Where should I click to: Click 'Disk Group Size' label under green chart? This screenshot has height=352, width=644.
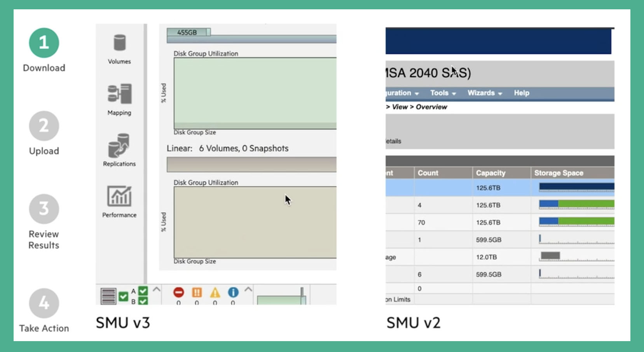(x=194, y=132)
